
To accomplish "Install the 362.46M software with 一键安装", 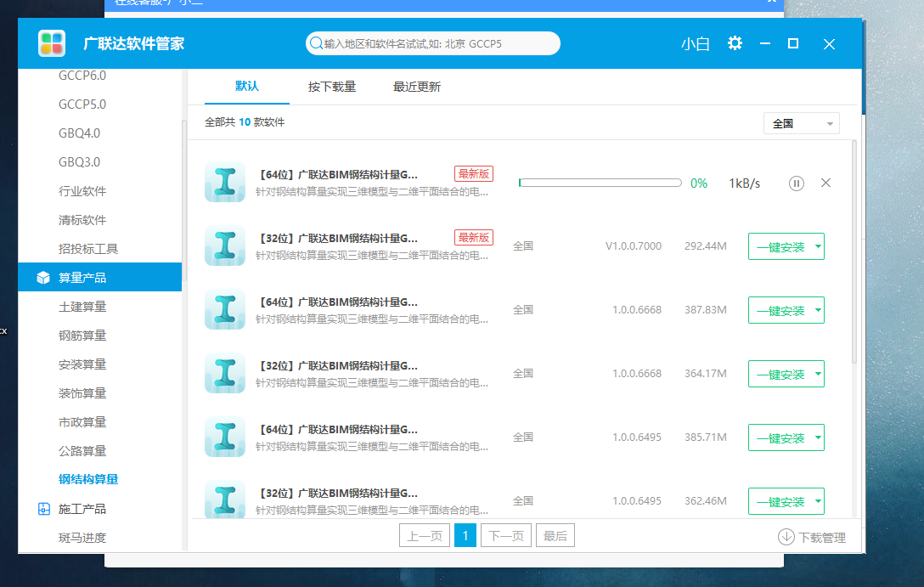I will [x=780, y=501].
